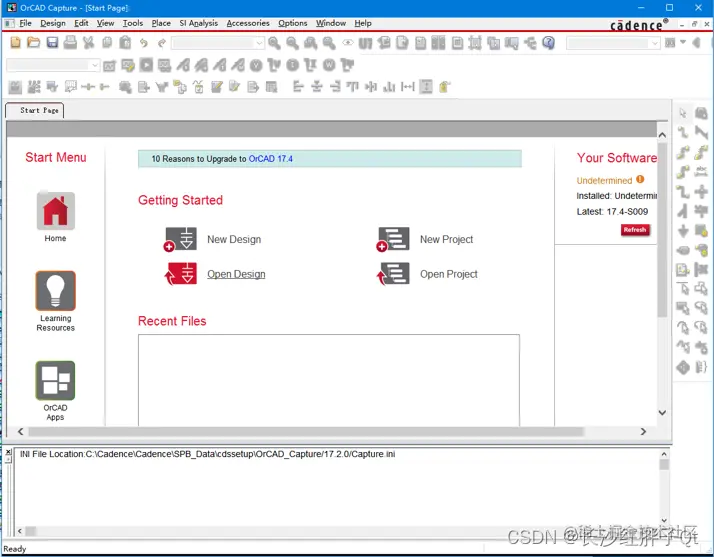This screenshot has height=557, width=714.
Task: Open the Tools menu
Action: coord(133,23)
